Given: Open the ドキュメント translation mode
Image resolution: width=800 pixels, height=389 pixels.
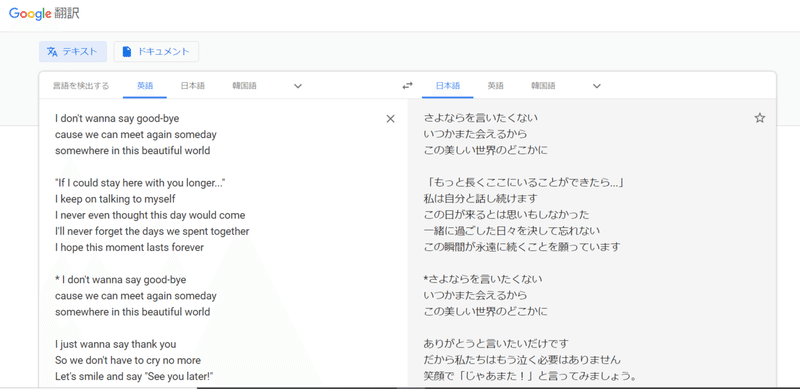Looking at the screenshot, I should pyautogui.click(x=156, y=52).
